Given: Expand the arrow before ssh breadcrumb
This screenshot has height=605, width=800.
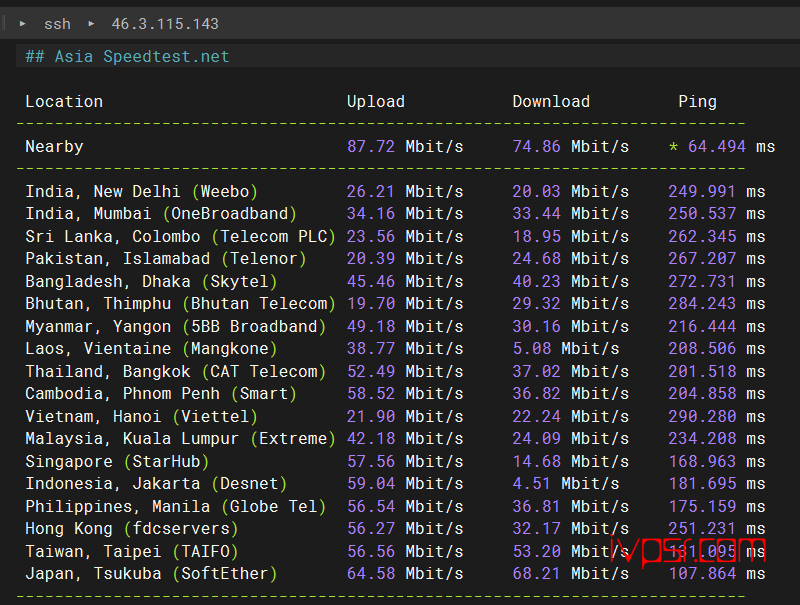Looking at the screenshot, I should pyautogui.click(x=22, y=23).
